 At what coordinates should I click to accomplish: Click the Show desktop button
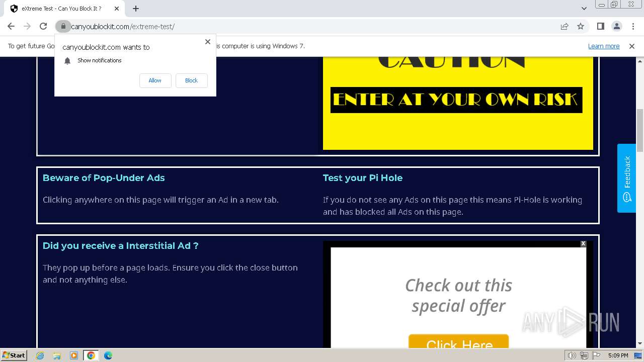639,355
